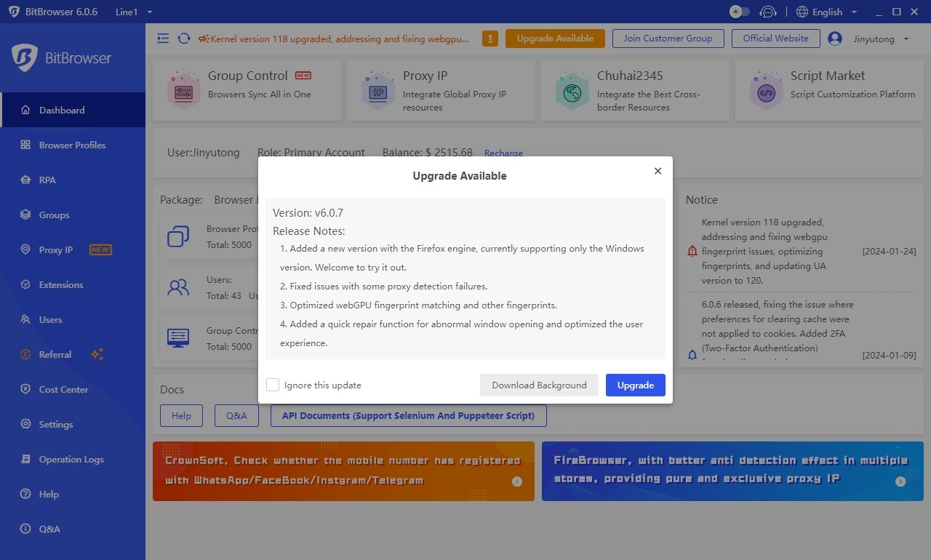Image resolution: width=931 pixels, height=560 pixels.
Task: Click the globe language icon
Action: (x=802, y=12)
